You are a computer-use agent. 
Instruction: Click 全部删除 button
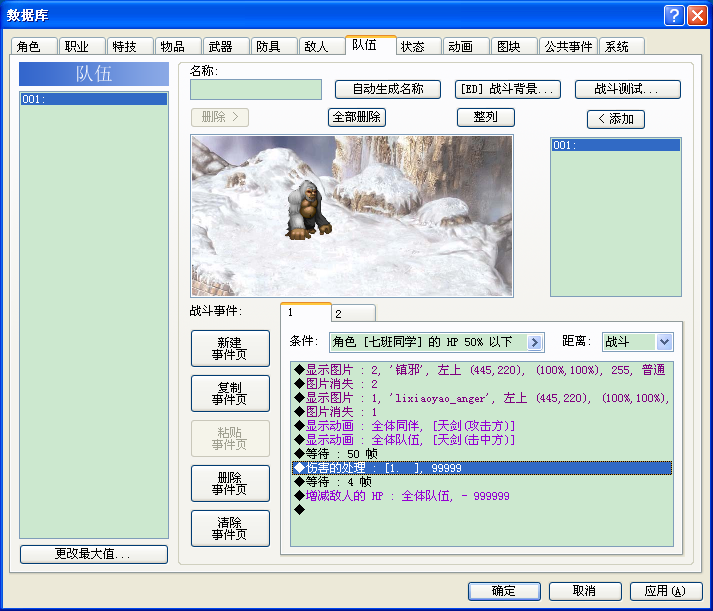point(357,117)
